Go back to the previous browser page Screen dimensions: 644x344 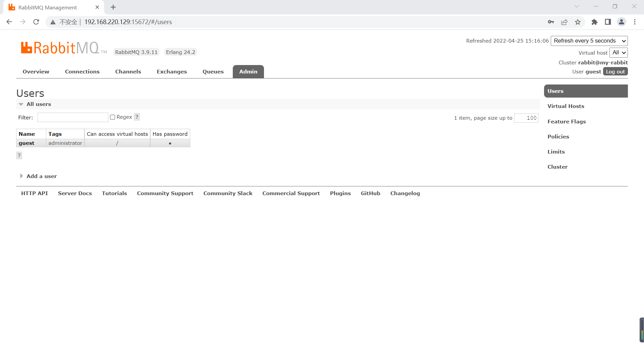(9, 22)
